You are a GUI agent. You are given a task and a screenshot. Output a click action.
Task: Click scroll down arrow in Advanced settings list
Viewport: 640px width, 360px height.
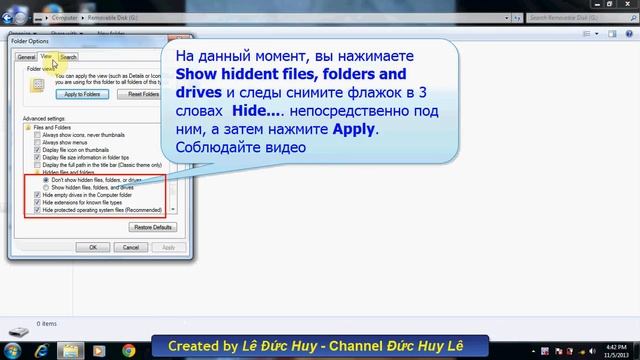click(173, 209)
